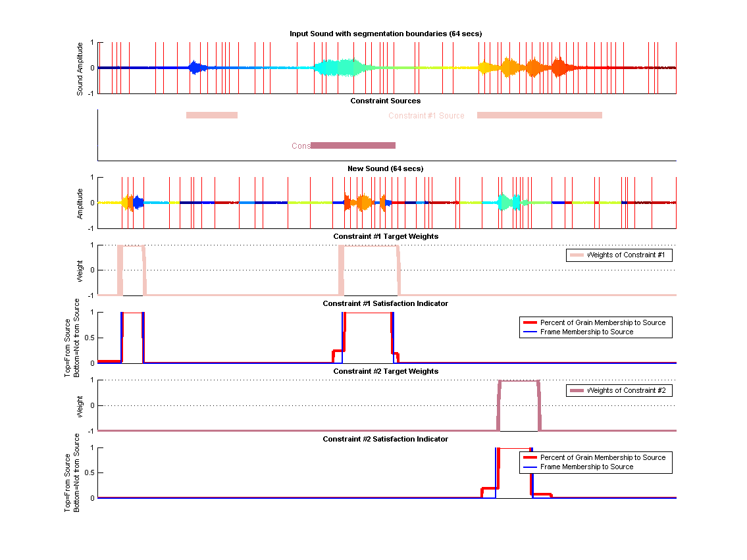Click the wide plateau in Constraint #1 Target Weights
Image resolution: width=747 pixels, height=560 pixels.
[x=369, y=246]
